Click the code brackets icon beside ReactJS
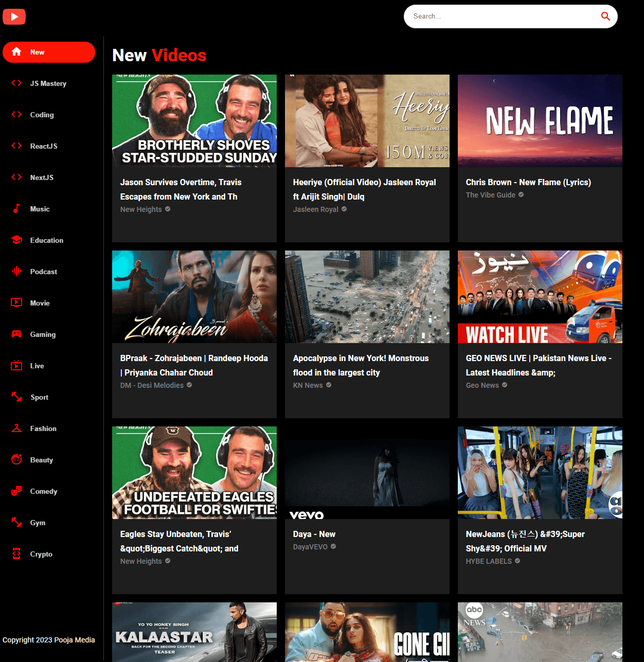This screenshot has height=662, width=644. [x=16, y=146]
